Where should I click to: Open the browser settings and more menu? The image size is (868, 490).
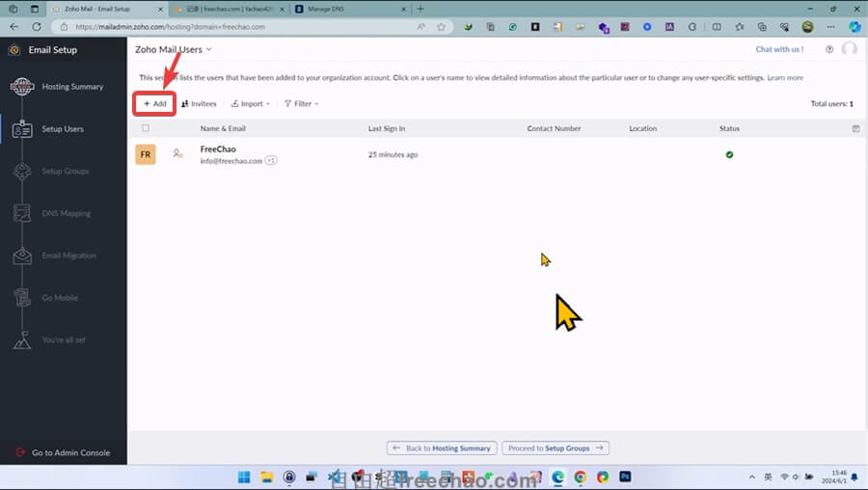point(831,27)
